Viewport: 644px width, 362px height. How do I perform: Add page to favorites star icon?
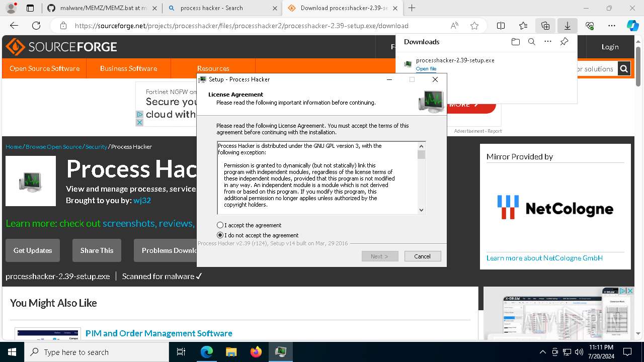coord(474,26)
